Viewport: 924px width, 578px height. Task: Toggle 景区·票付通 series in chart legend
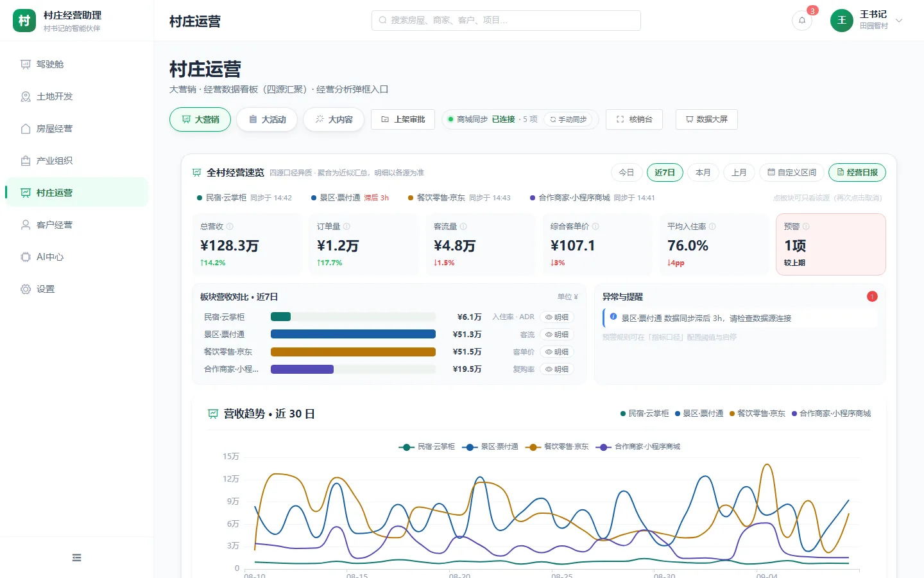coord(490,446)
